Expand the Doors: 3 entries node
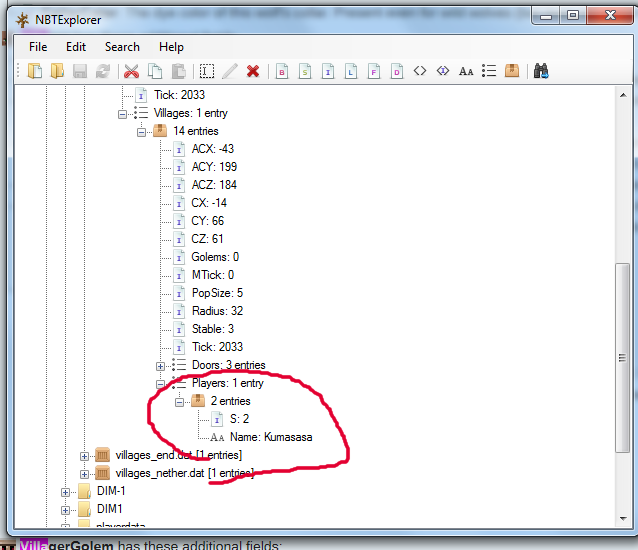 pyautogui.click(x=160, y=365)
